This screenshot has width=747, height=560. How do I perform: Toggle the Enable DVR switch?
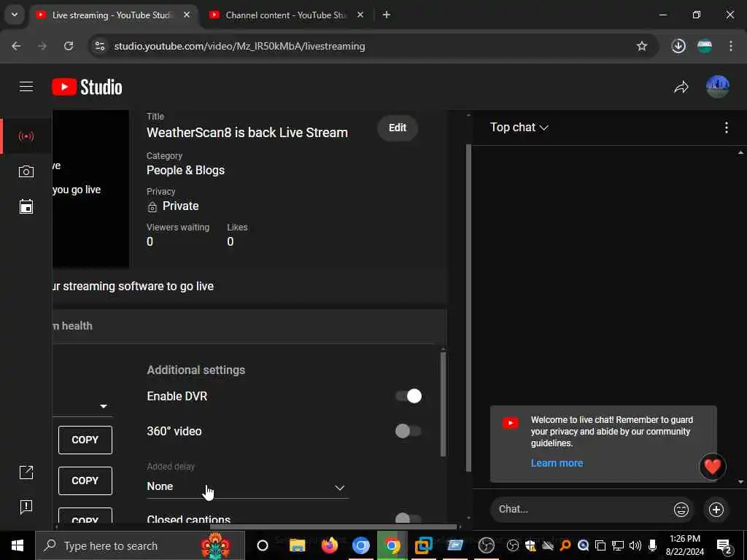[x=409, y=396]
